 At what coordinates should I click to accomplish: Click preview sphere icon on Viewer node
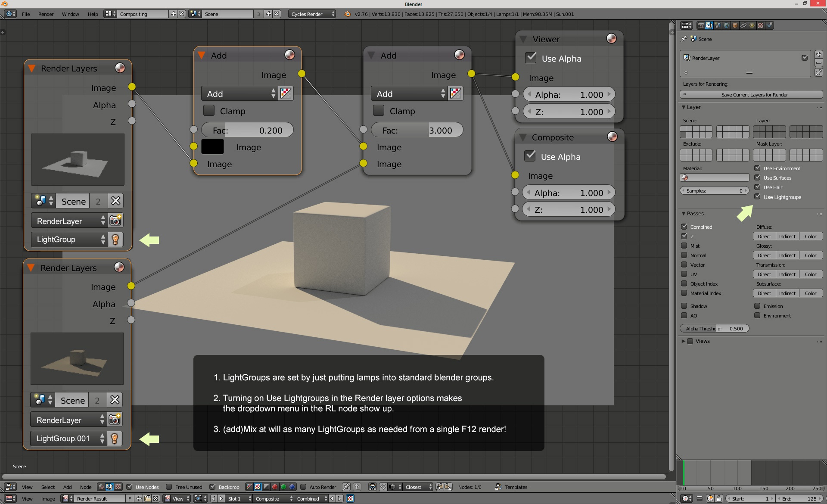point(611,38)
